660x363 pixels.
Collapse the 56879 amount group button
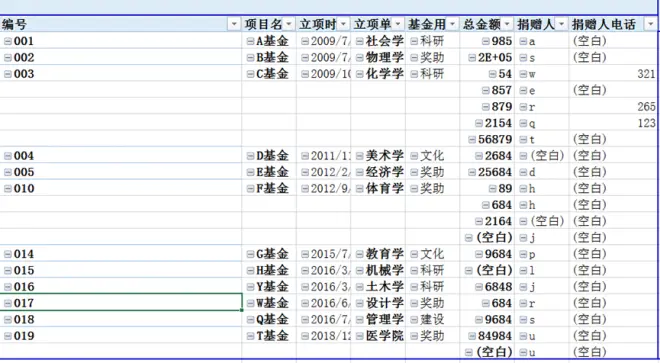click(x=472, y=139)
